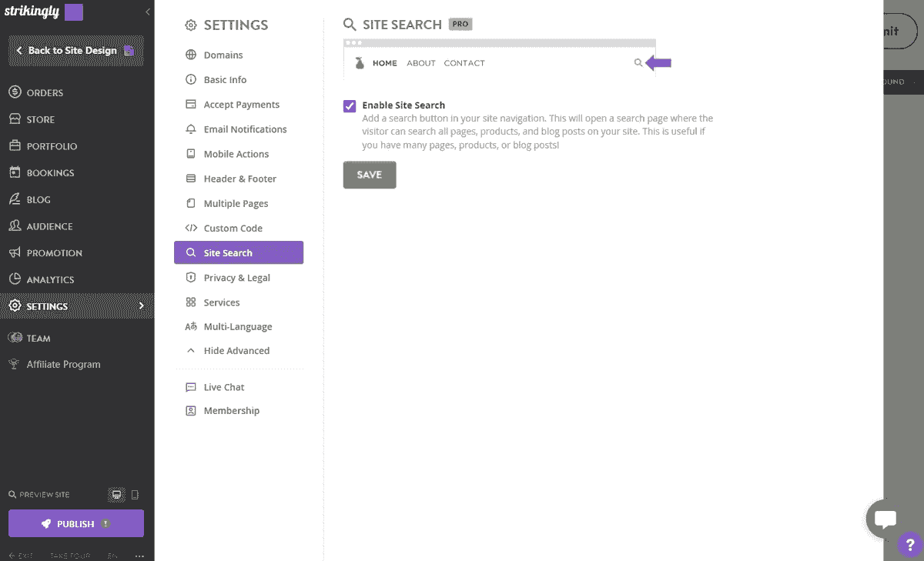This screenshot has width=924, height=561.
Task: Click the Take Tour link
Action: (71, 556)
